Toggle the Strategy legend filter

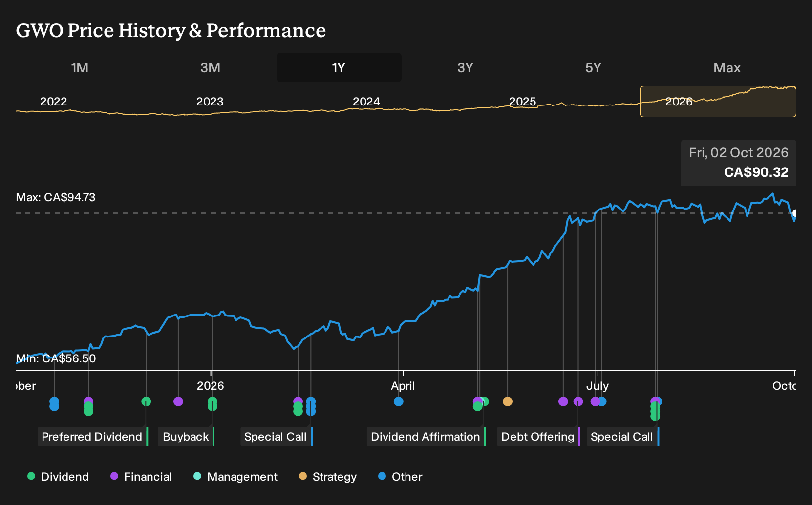point(328,477)
